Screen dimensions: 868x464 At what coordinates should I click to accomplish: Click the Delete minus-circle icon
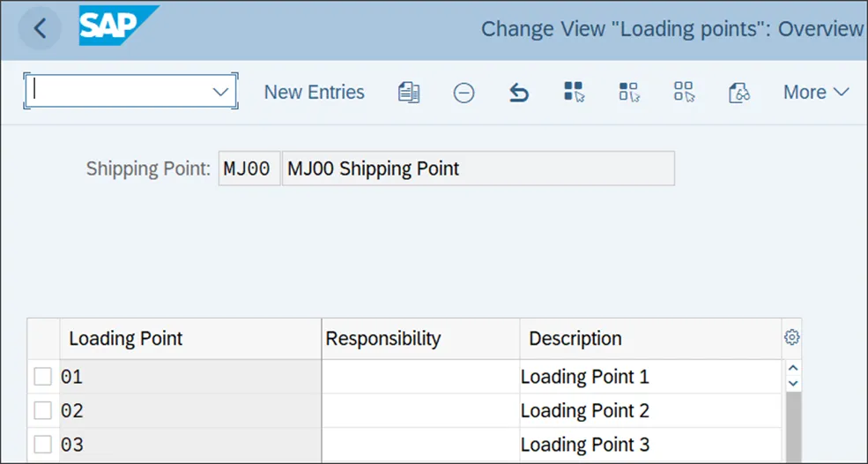pos(464,93)
